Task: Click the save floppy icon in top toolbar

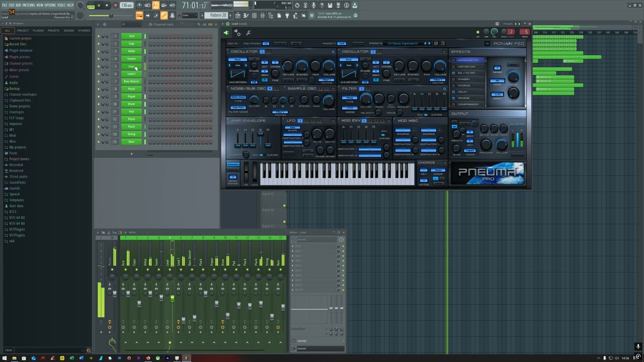Action: [330, 5]
